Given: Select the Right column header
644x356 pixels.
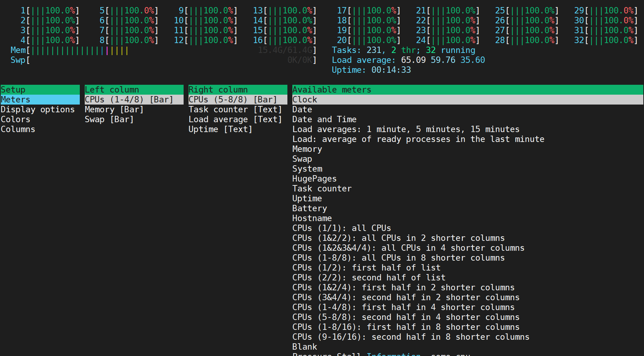Looking at the screenshot, I should (238, 90).
